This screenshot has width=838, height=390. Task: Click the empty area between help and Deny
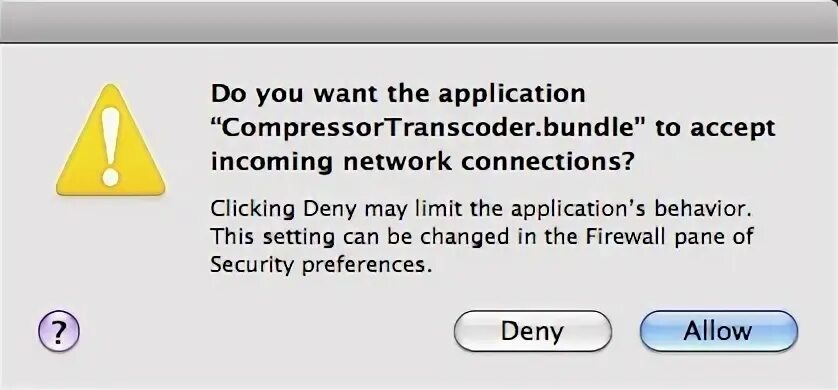point(267,331)
